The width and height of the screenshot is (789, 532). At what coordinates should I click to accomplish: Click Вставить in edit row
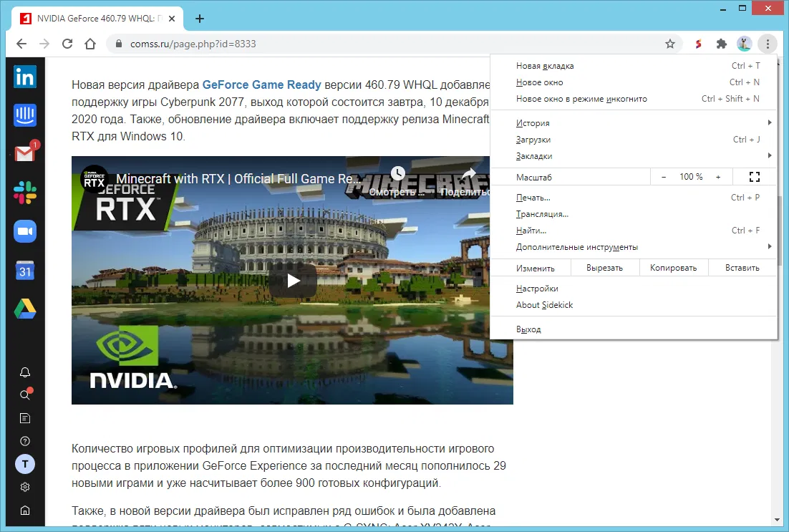click(x=742, y=268)
